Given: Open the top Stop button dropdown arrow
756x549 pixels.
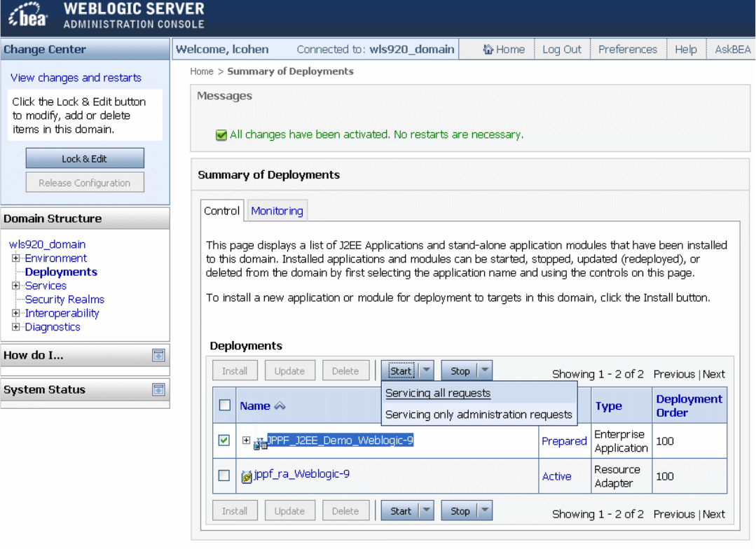Looking at the screenshot, I should 485,370.
